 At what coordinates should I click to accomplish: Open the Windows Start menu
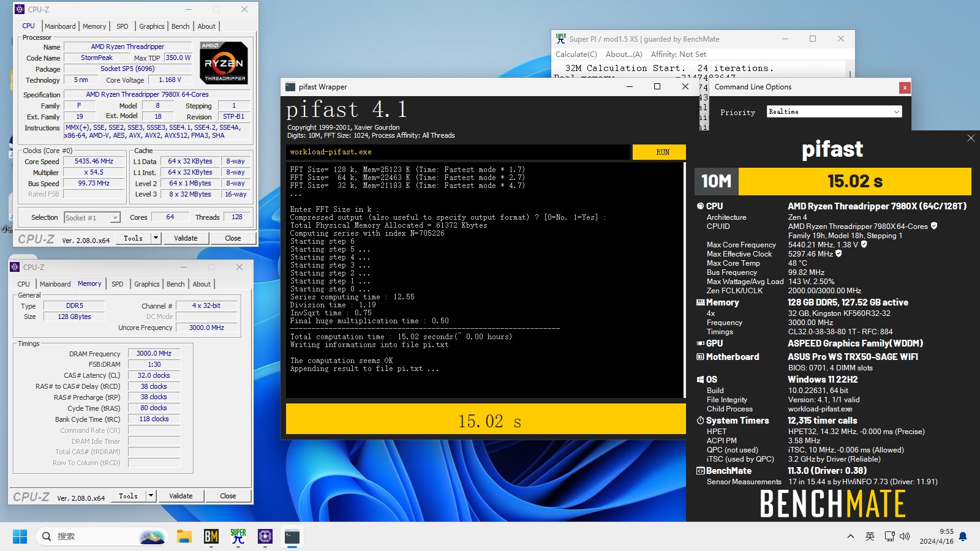click(20, 537)
